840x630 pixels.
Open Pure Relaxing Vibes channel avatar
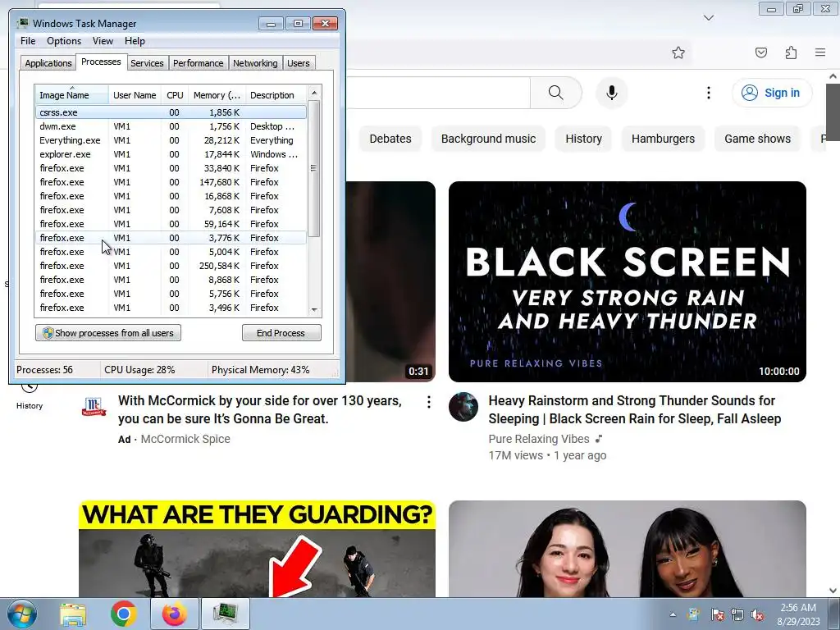point(463,407)
